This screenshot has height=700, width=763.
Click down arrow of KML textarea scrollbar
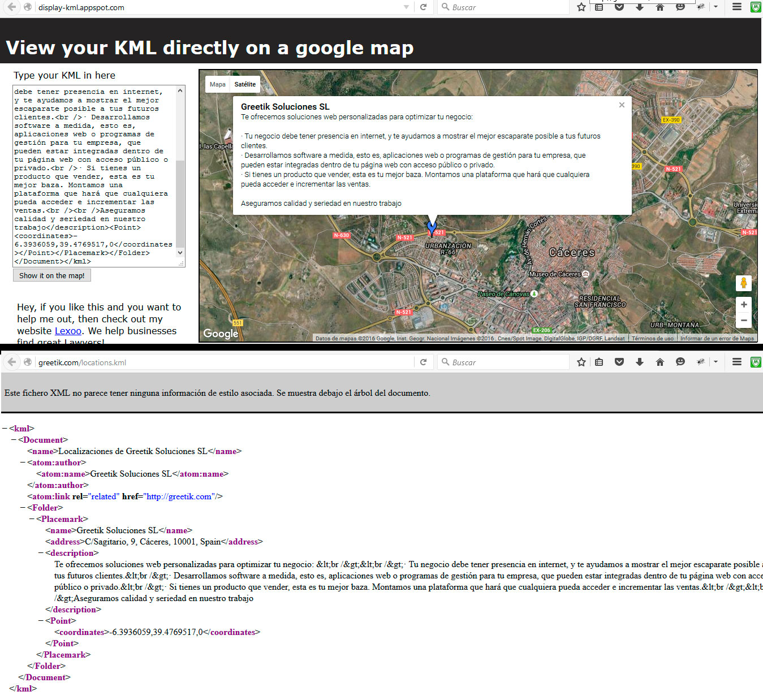pos(180,253)
